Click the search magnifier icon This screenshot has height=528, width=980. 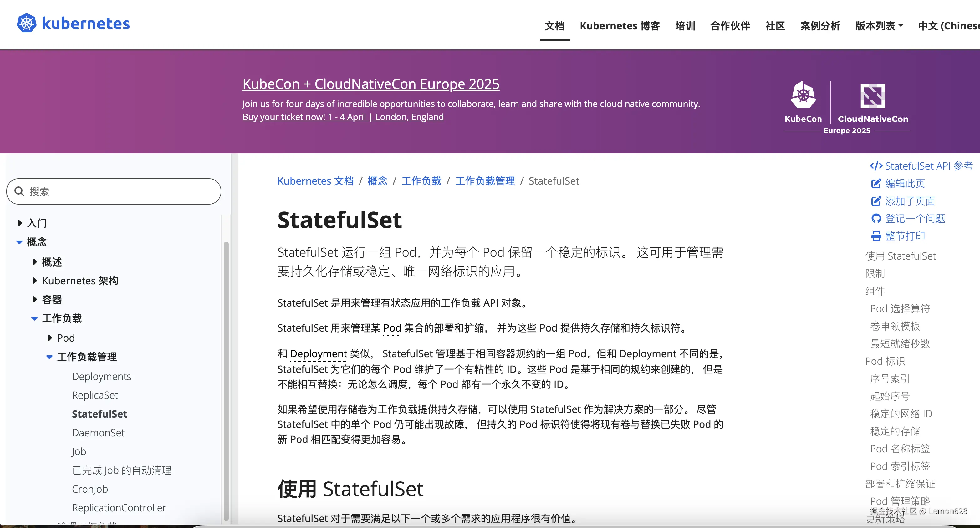(x=20, y=191)
